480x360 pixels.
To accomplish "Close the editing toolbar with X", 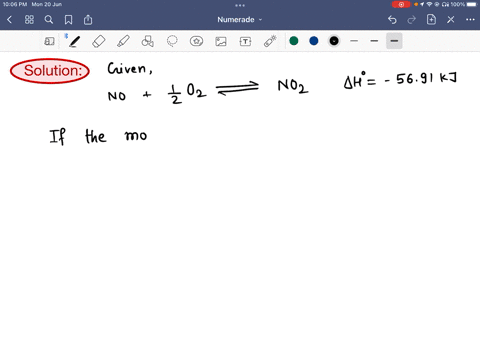I will [x=451, y=20].
